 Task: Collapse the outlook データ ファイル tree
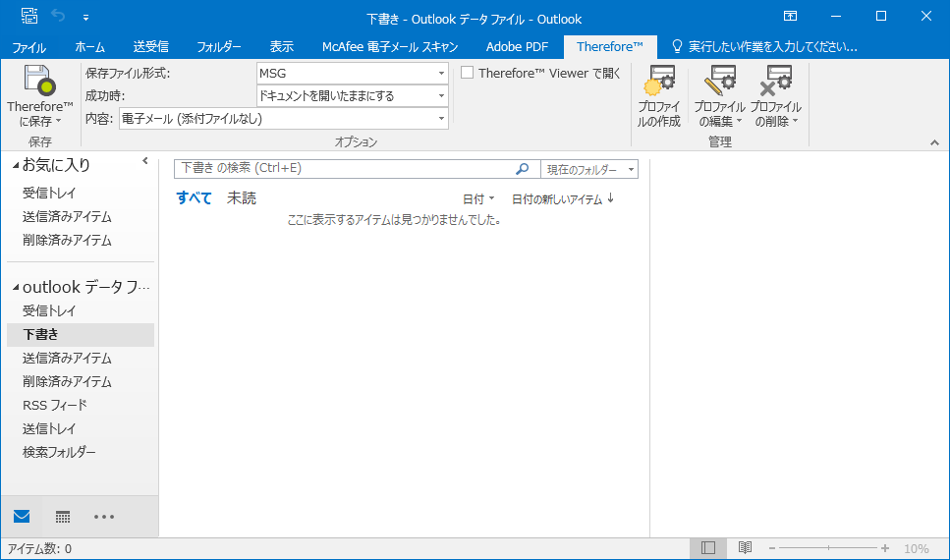[x=16, y=287]
